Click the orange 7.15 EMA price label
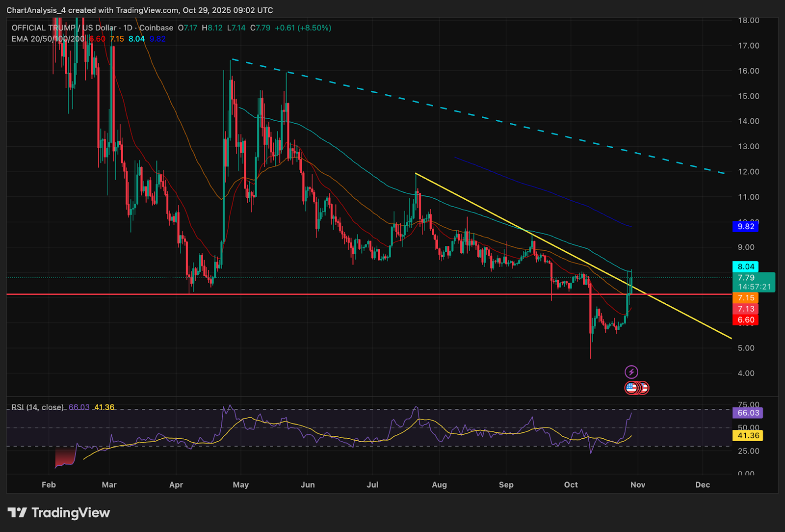Screen dimensions: 785x532 click(745, 298)
